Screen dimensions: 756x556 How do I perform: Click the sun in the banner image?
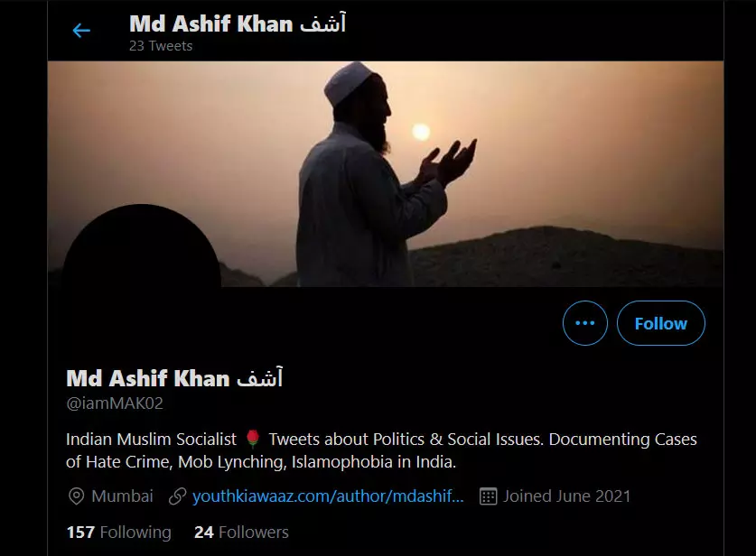point(421,131)
